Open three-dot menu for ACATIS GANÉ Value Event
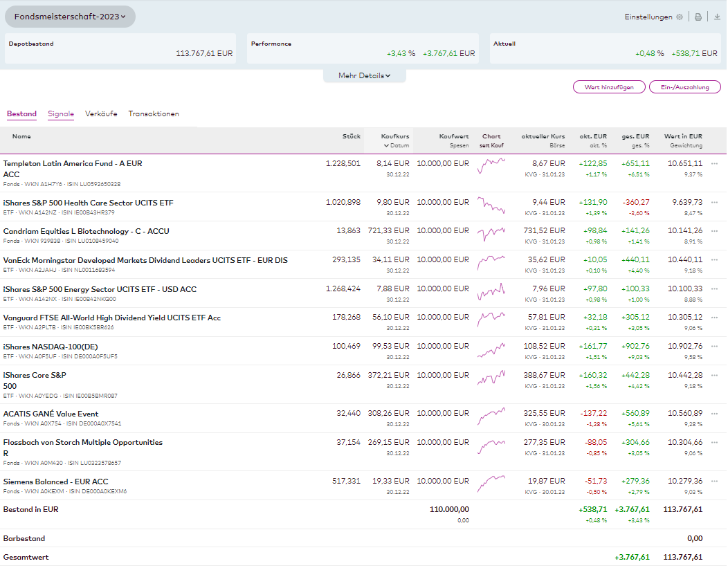Screen dimensions: 728x568 point(714,414)
